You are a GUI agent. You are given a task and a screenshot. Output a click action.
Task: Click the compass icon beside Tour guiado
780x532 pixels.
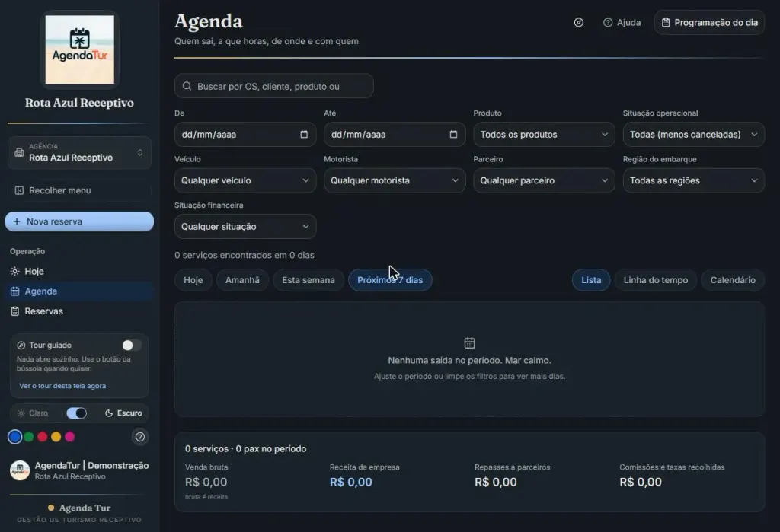(21, 345)
